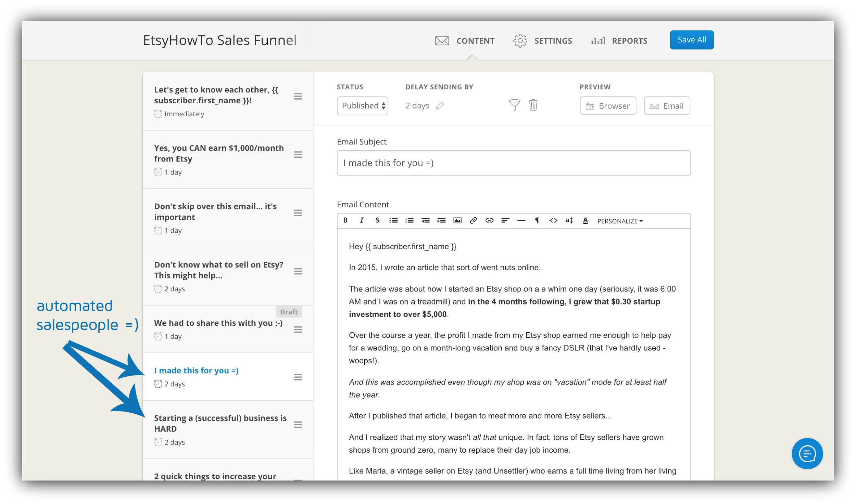Open the filter funnel icon
Screen dimensions: 856x504
[515, 105]
